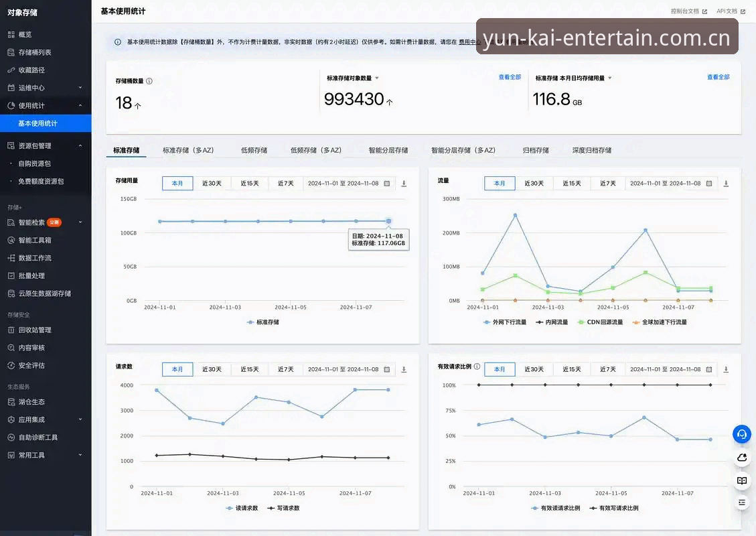The height and width of the screenshot is (536, 756).
Task: Toggle 读请求数 legend series
Action: pyautogui.click(x=242, y=508)
